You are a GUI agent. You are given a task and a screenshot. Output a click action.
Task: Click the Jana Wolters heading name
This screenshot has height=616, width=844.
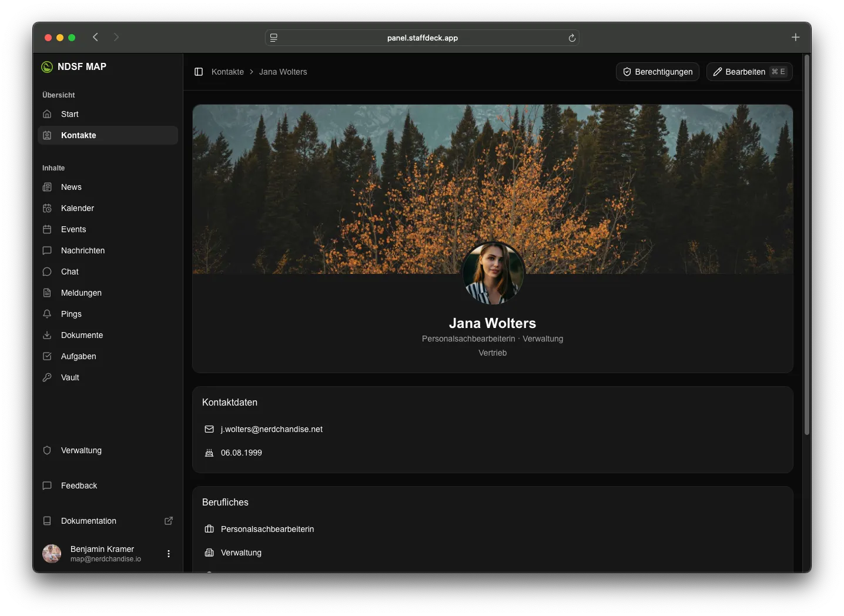(493, 323)
